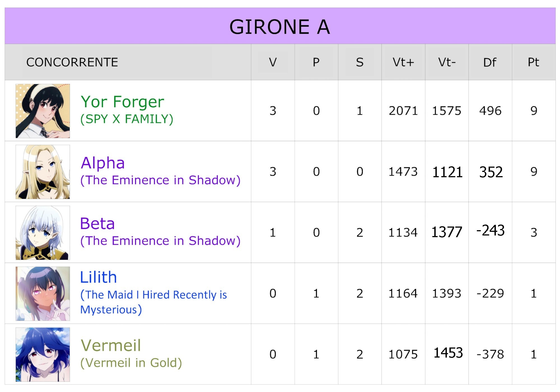Image resolution: width=560 pixels, height=392 pixels.
Task: Click the GIRONE A title banner
Action: [x=280, y=27]
